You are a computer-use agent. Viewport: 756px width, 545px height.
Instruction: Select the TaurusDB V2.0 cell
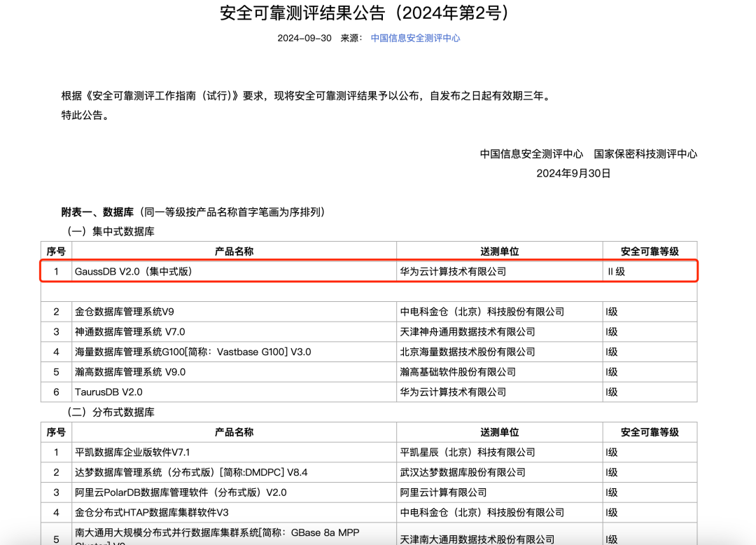234,392
